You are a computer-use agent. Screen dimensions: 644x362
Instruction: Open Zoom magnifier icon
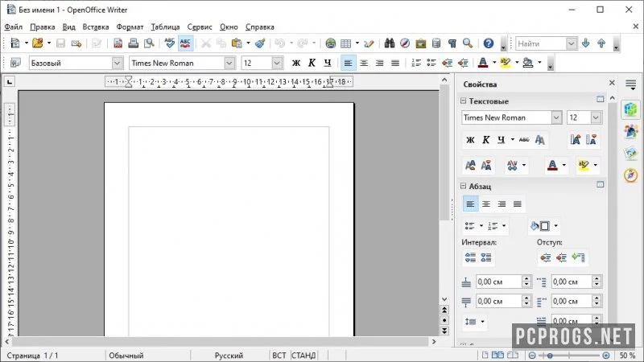[x=468, y=43]
